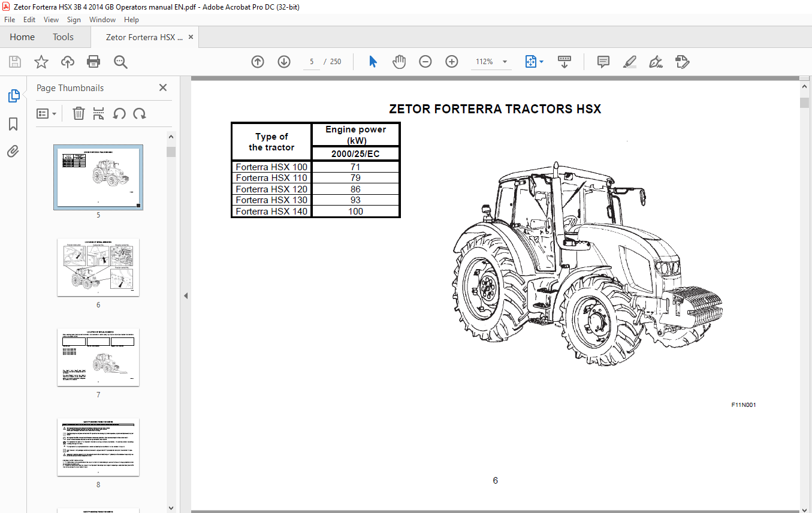Click the cloud upload icon
The image size is (812, 513).
coord(68,62)
